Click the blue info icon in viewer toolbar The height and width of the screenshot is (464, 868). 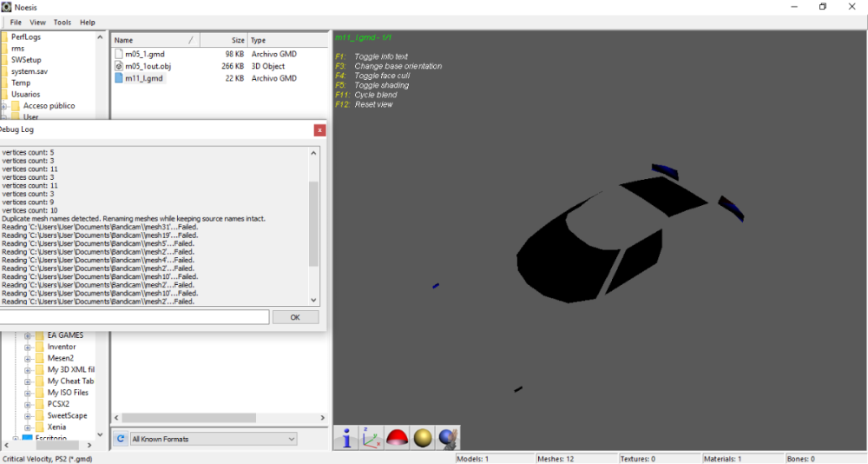(x=346, y=438)
